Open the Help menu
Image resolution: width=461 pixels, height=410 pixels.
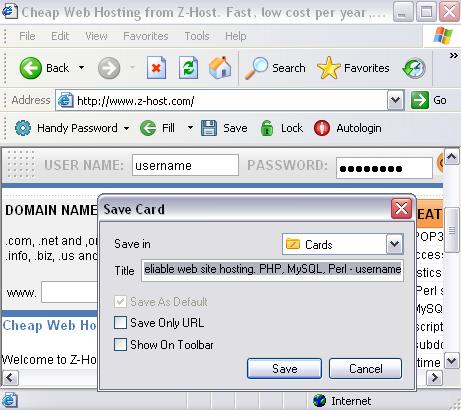click(x=236, y=36)
